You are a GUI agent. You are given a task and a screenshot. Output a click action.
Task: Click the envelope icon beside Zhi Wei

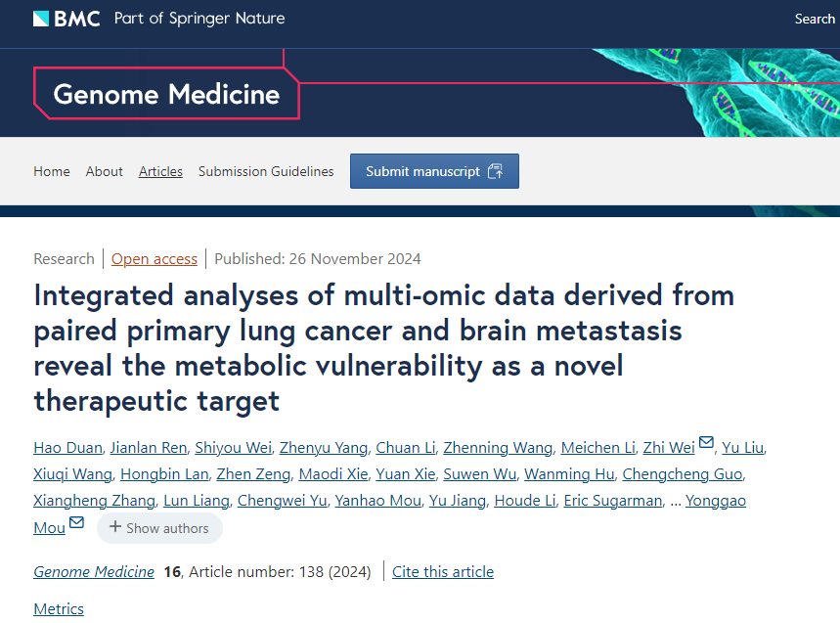tap(706, 442)
